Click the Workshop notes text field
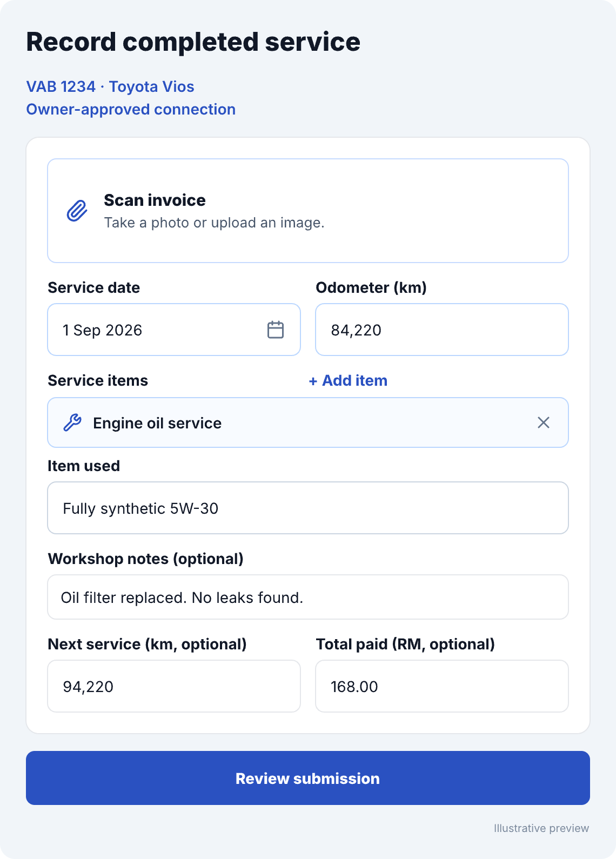The image size is (616, 859). click(x=308, y=597)
